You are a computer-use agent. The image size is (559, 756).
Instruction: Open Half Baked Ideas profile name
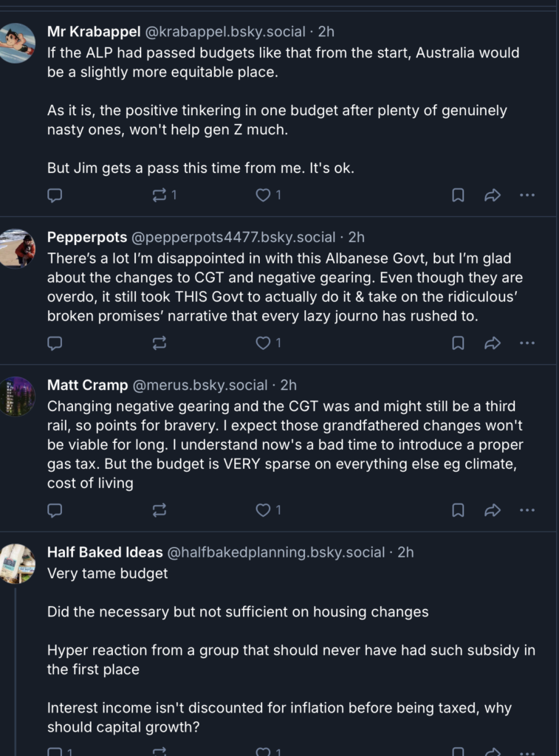(105, 552)
